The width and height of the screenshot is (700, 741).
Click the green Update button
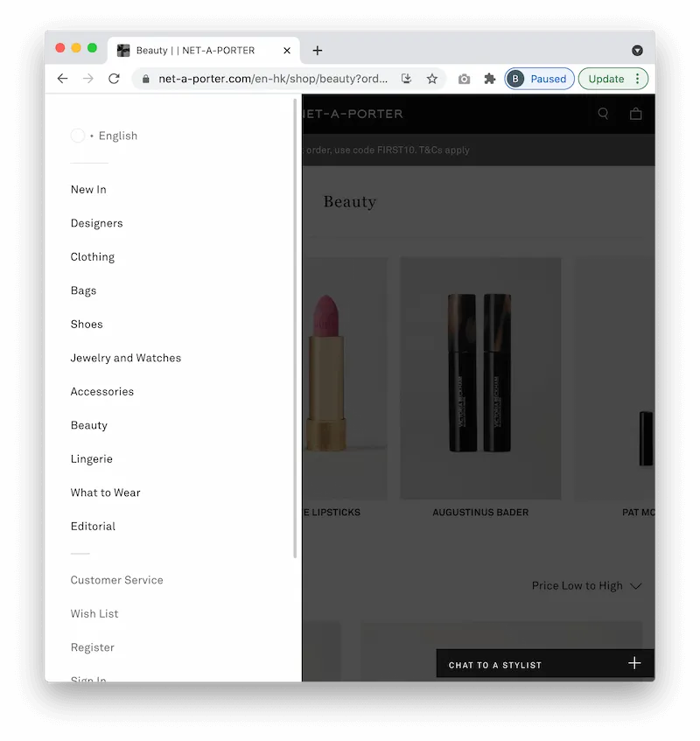tap(606, 79)
